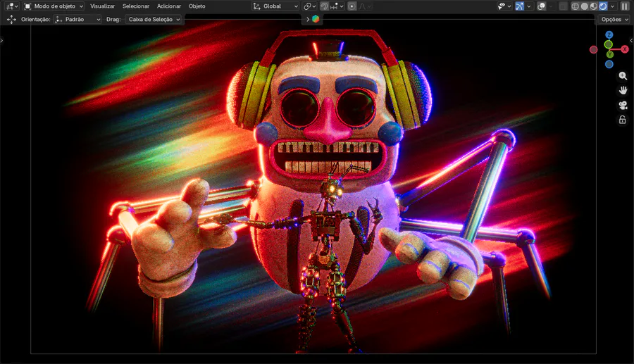Open the Objeto menu
Viewport: 634px width, 364px height.
(197, 6)
